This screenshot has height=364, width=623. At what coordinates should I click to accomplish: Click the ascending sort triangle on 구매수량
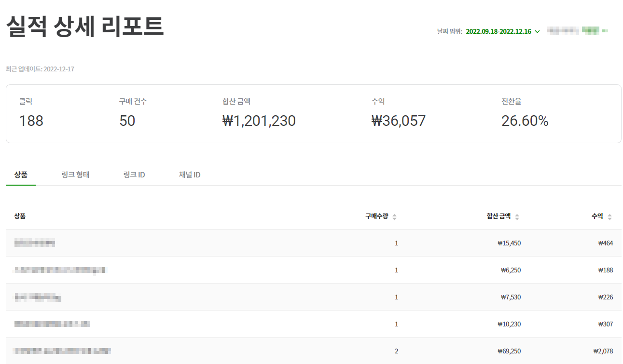coord(394,214)
